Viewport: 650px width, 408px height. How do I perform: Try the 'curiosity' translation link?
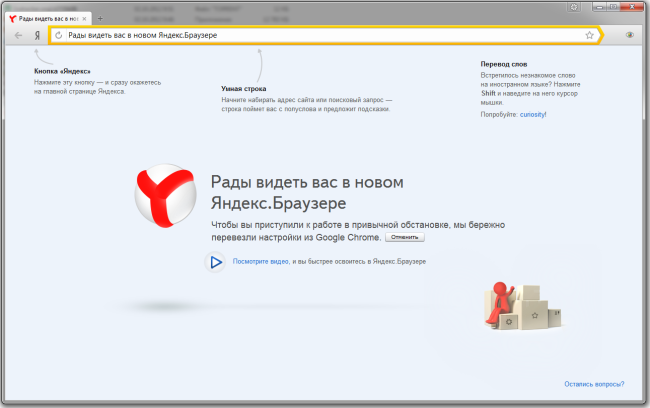click(x=532, y=114)
